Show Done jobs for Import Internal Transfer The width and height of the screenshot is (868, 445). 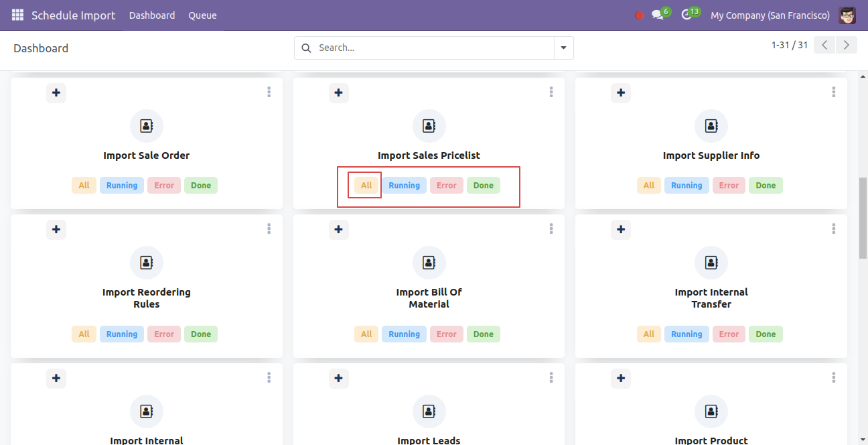766,334
